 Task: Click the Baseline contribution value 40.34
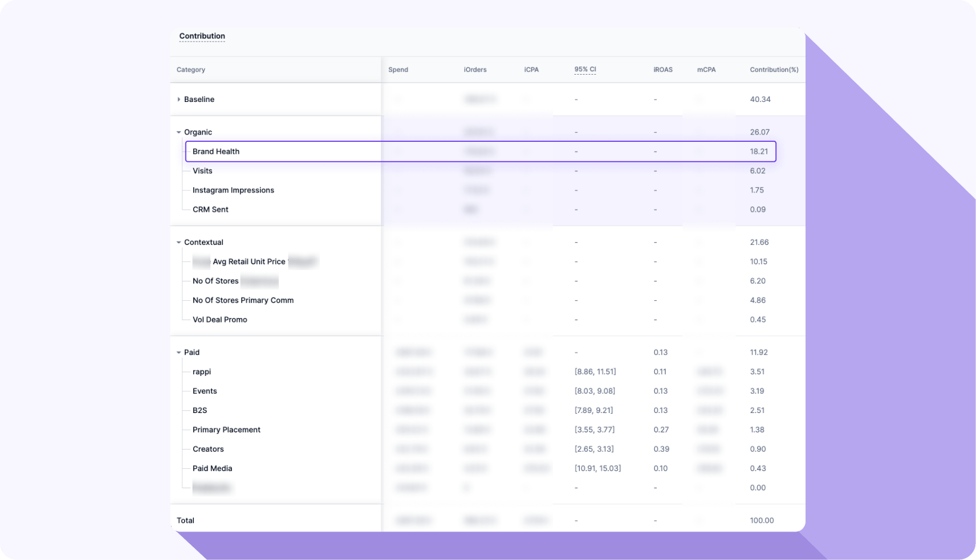tap(760, 99)
